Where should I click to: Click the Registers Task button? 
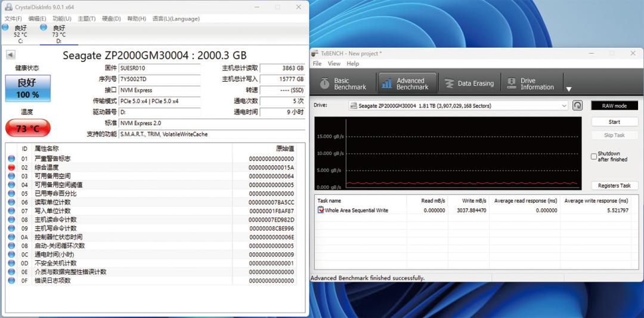coord(614,186)
